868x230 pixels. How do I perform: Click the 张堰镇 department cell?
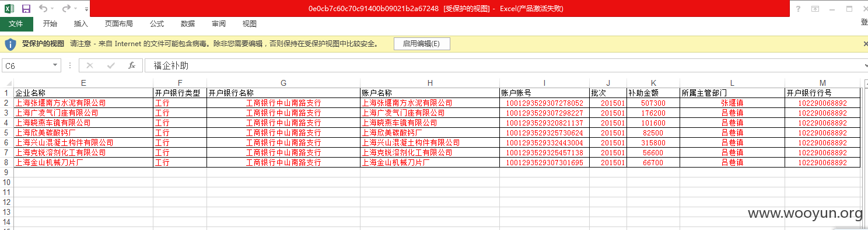[732, 103]
